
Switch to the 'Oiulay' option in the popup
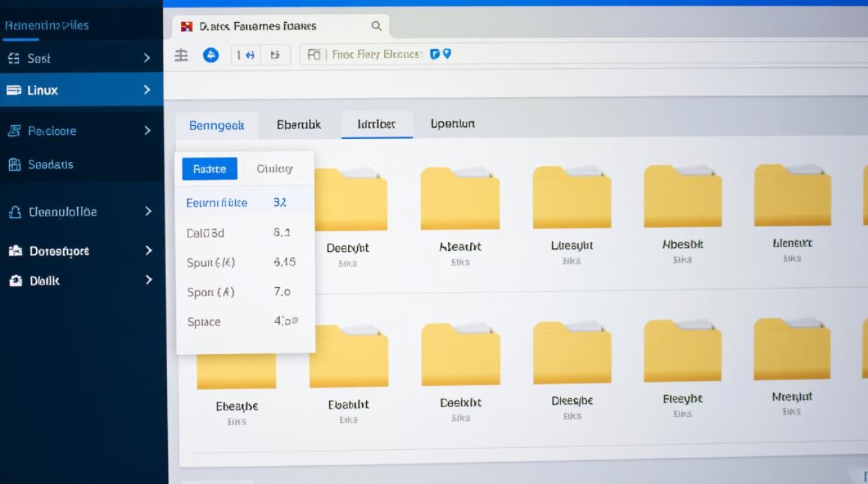(274, 168)
